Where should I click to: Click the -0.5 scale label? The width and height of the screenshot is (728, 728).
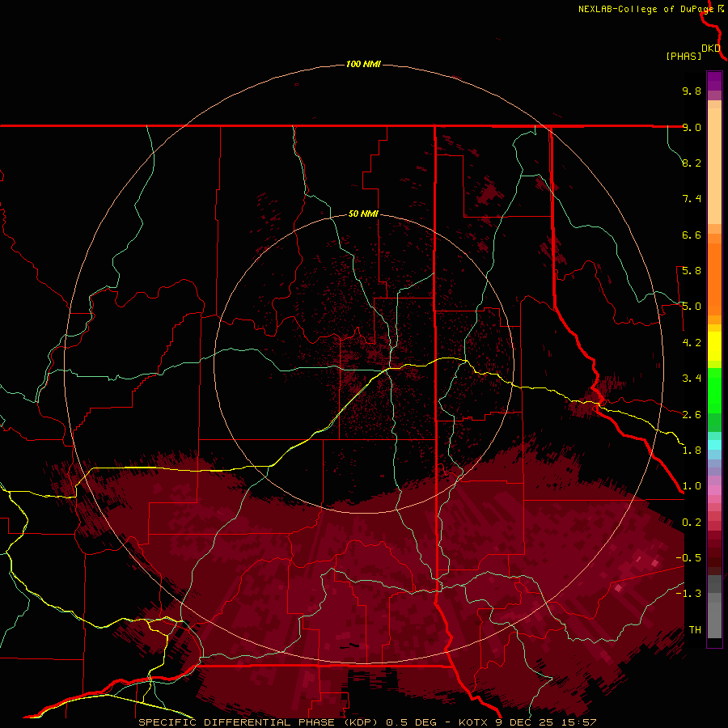tap(688, 558)
